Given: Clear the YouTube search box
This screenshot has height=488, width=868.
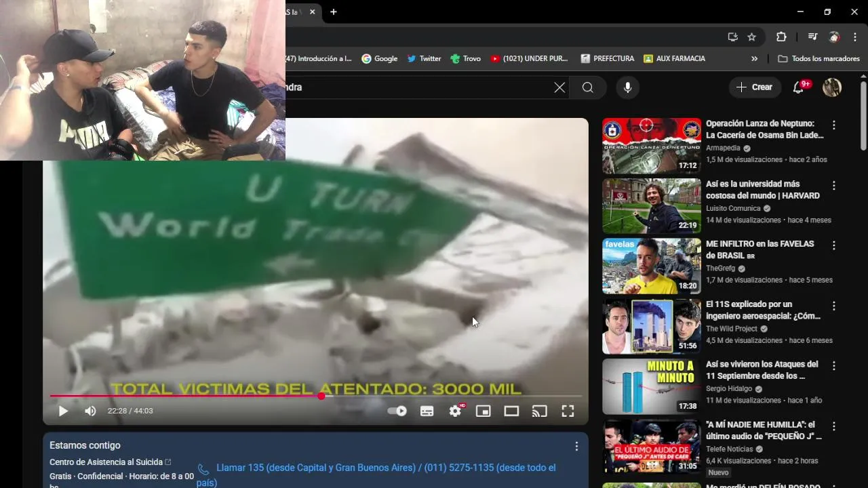Looking at the screenshot, I should pos(559,87).
